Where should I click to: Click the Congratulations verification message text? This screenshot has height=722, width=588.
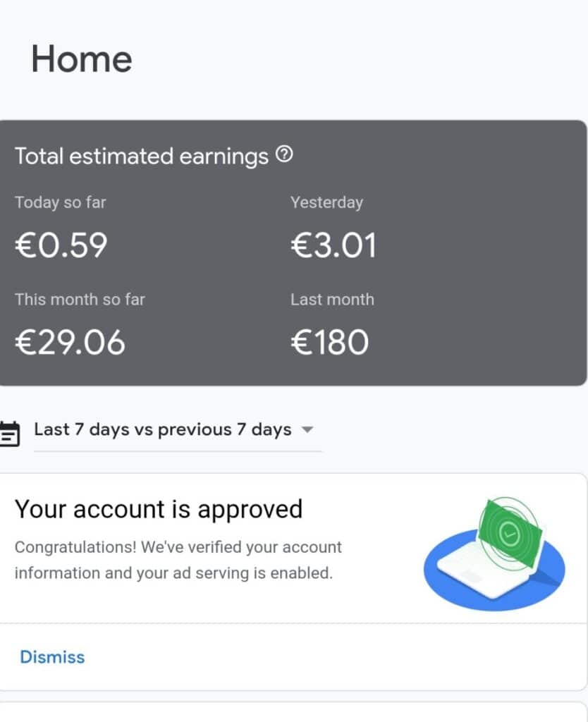click(178, 560)
